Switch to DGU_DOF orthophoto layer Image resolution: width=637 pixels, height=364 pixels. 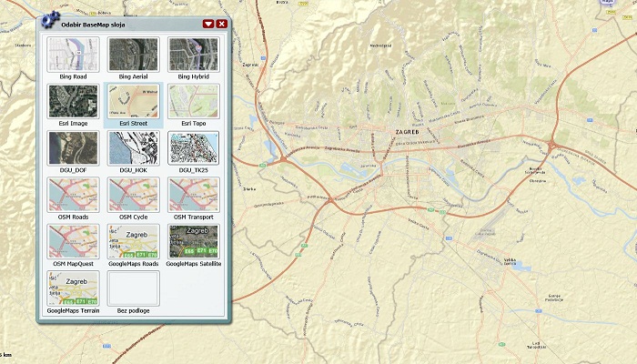[x=73, y=148]
